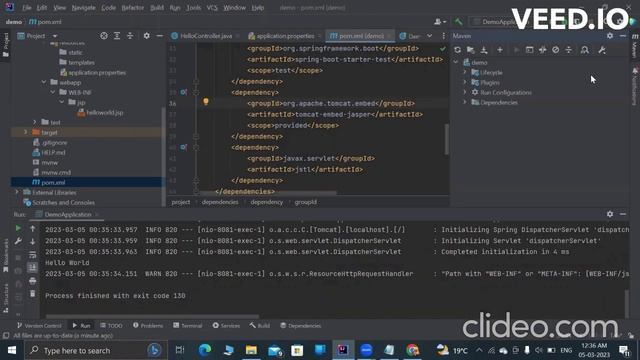Viewport: 640px width, 360px height.
Task: Rerun DemoApplication with green play icon
Action: [18, 228]
